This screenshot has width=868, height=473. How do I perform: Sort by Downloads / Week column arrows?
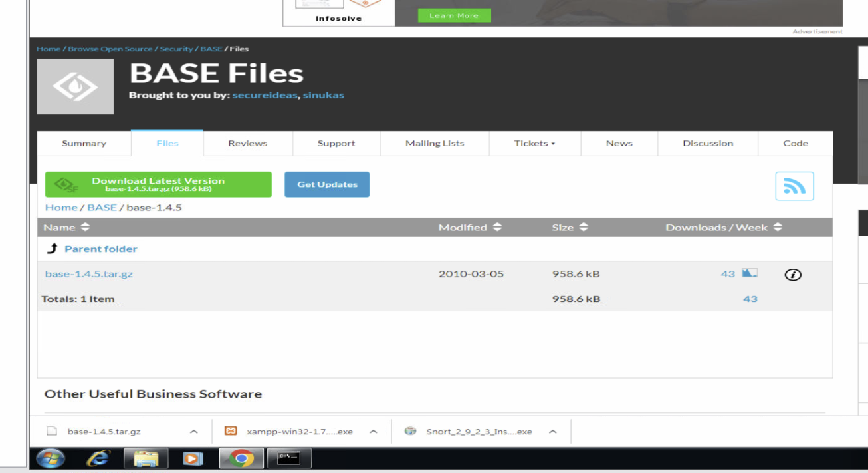[x=778, y=228]
